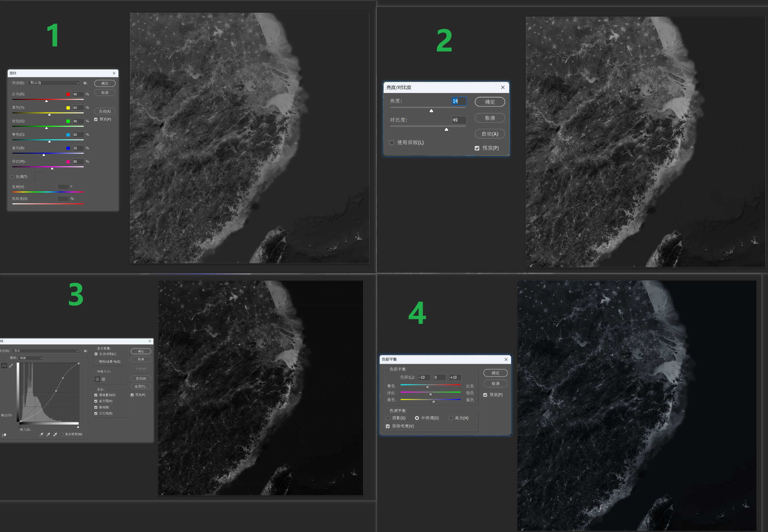Expand the Curves 预设(R) 自定 preset dropdown
The width and height of the screenshot is (768, 532).
click(x=46, y=351)
